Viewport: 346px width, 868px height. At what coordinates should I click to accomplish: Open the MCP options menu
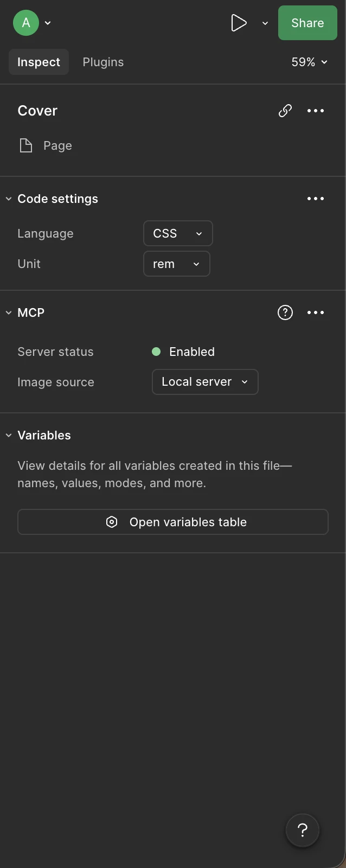[316, 312]
